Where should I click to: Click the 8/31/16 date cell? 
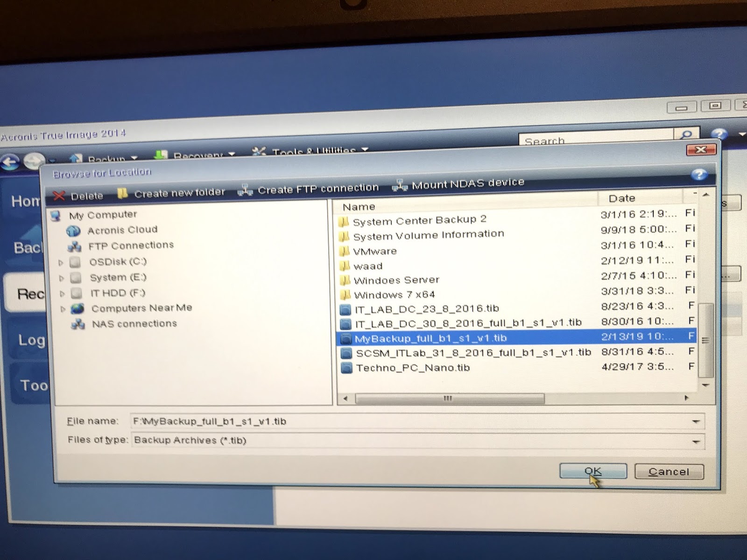(x=637, y=351)
